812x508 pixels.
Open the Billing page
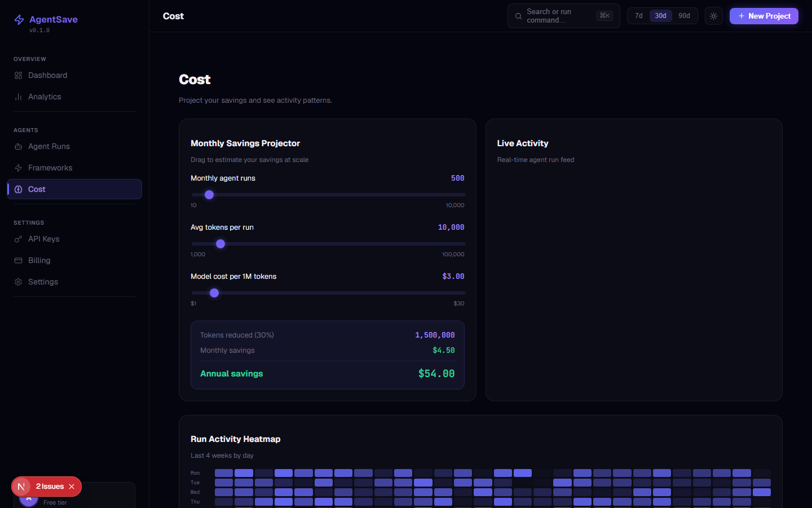(74, 261)
